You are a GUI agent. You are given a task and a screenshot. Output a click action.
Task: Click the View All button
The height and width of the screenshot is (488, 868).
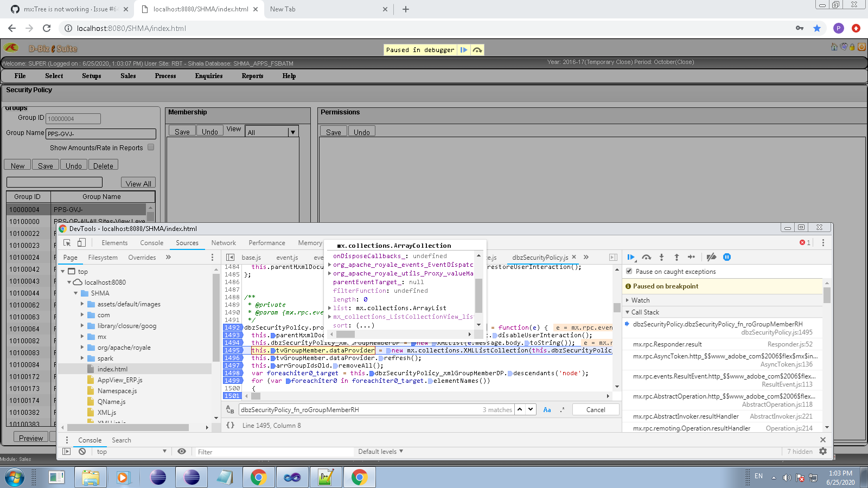[x=138, y=183]
